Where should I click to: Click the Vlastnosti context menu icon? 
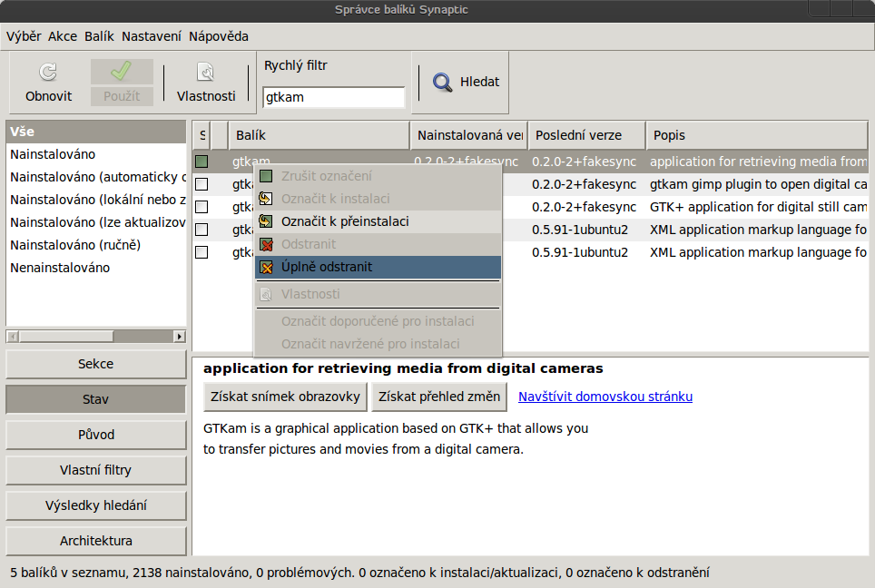pos(266,294)
